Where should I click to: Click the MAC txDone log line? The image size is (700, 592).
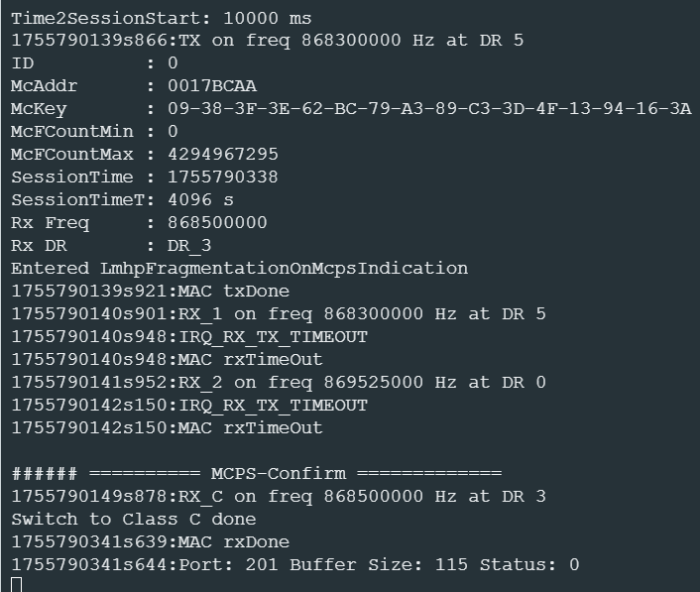[x=150, y=292]
